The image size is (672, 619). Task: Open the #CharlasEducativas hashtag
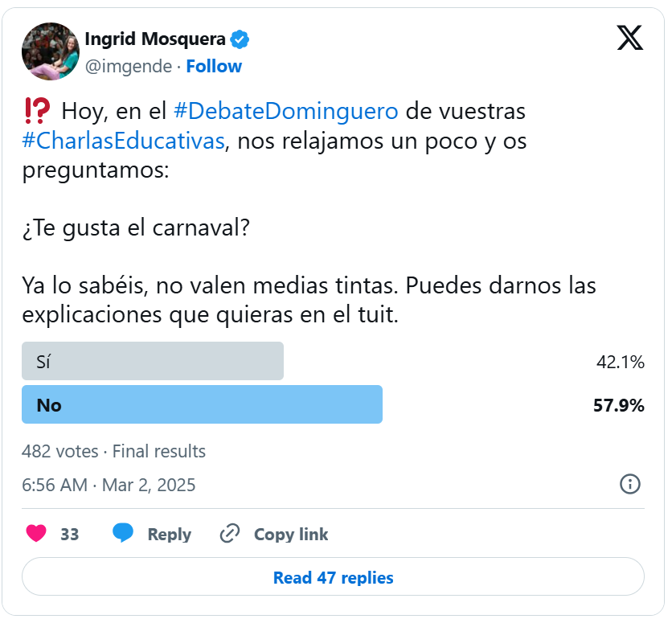(123, 141)
